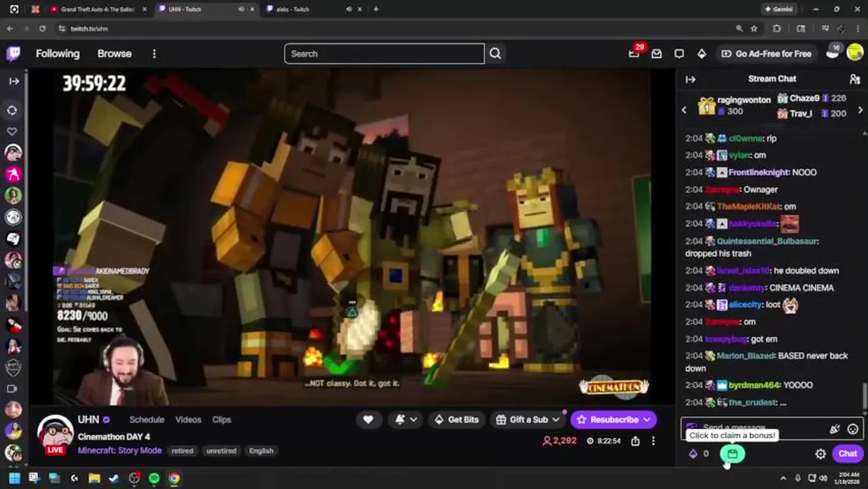Switch to Grand Theft Auto 4 YouTube tab
This screenshot has width=868, height=489.
(97, 10)
